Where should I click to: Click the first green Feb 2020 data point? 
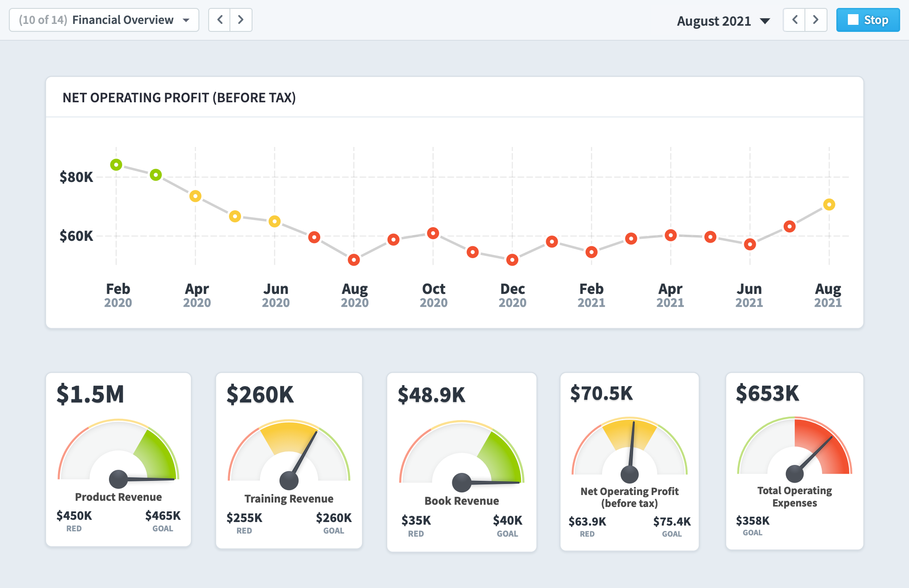116,165
